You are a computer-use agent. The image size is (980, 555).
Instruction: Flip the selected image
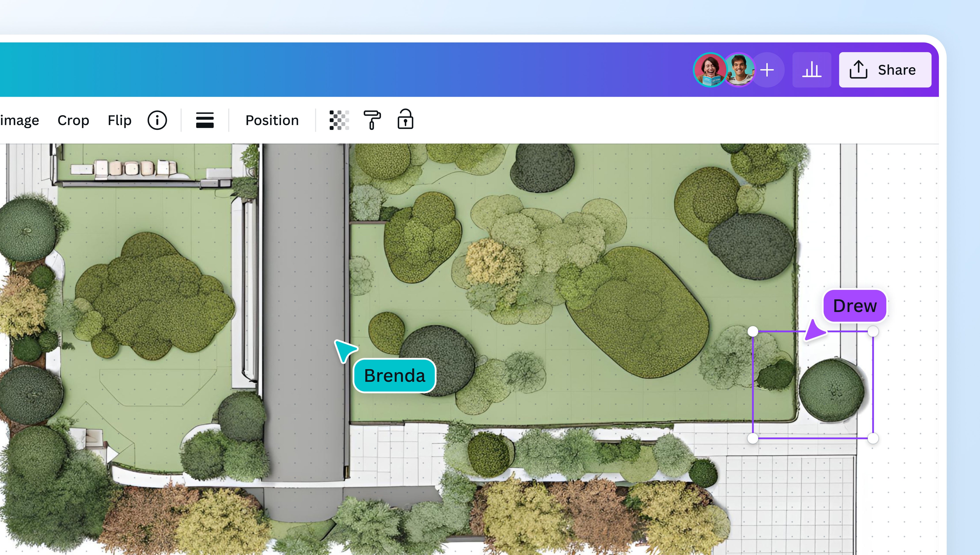pyautogui.click(x=119, y=120)
